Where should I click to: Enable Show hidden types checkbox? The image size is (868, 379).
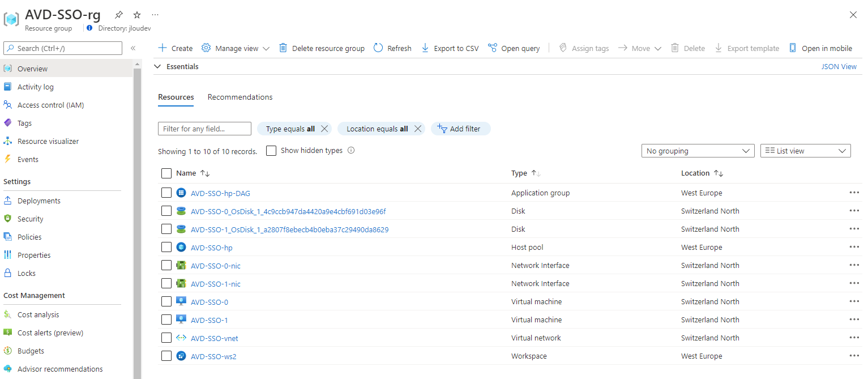[x=271, y=151]
